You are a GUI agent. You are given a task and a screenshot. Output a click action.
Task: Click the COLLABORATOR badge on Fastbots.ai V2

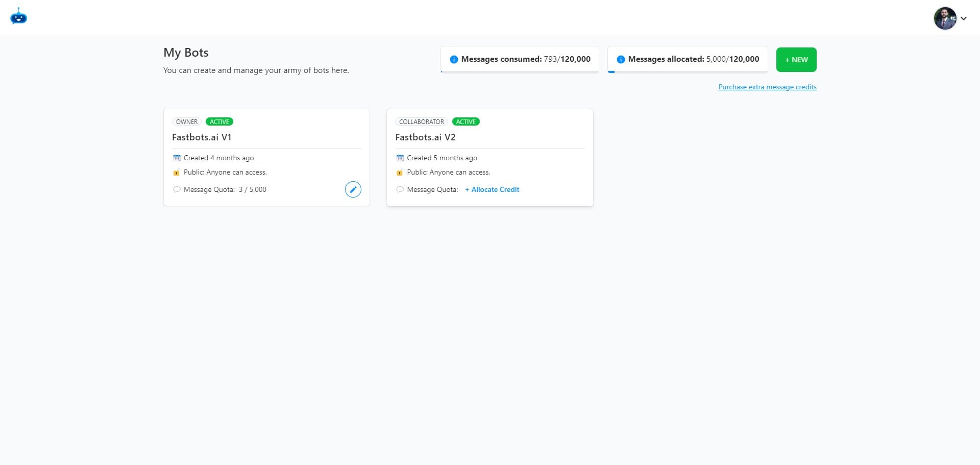pos(422,121)
